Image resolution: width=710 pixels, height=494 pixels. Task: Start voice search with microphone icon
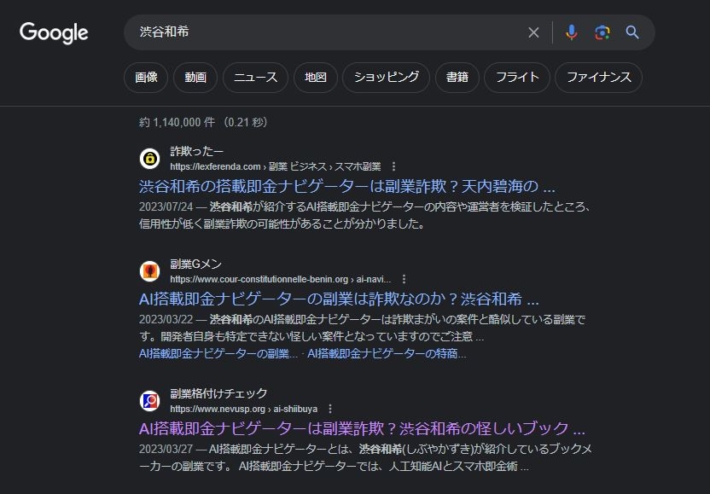pyautogui.click(x=571, y=32)
